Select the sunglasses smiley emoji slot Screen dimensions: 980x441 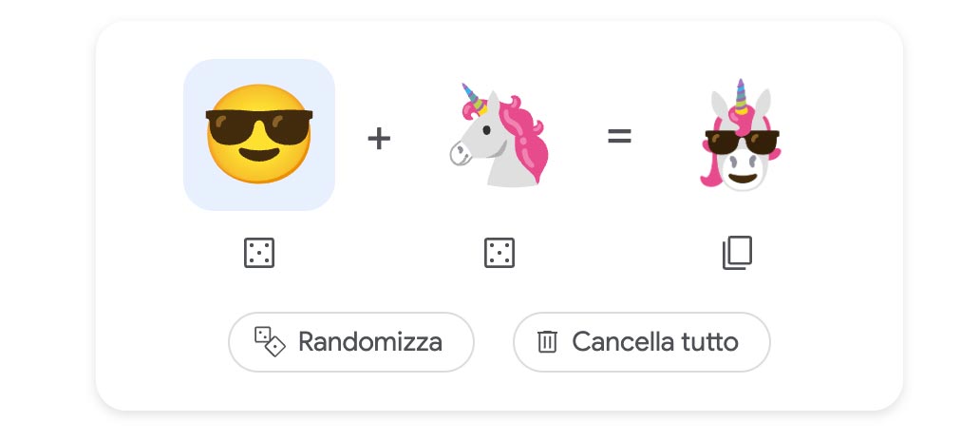(x=258, y=135)
